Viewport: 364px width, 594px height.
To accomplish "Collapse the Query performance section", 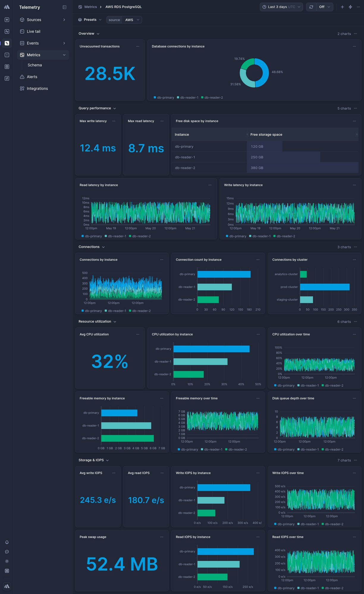I will 114,109.
